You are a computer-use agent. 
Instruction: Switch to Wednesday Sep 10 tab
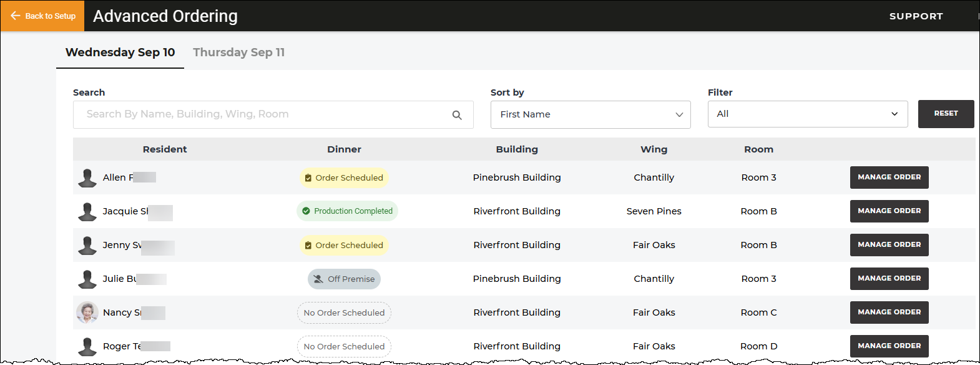(x=120, y=52)
